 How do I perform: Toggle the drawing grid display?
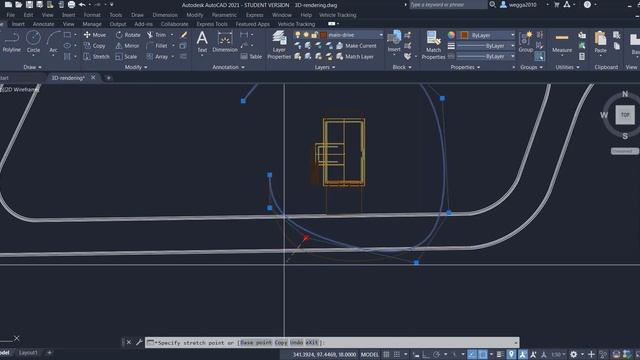tap(386, 354)
